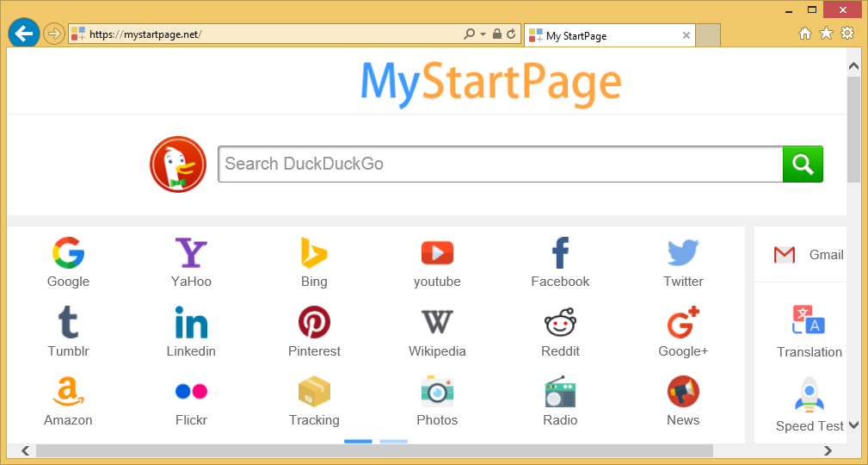Open the Flickr shortcut icon

[x=191, y=392]
